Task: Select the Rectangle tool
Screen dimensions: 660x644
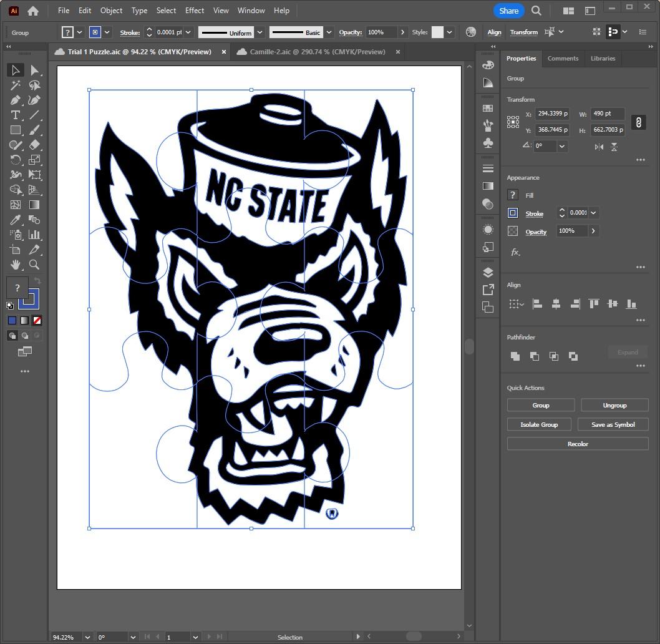Action: 16,130
